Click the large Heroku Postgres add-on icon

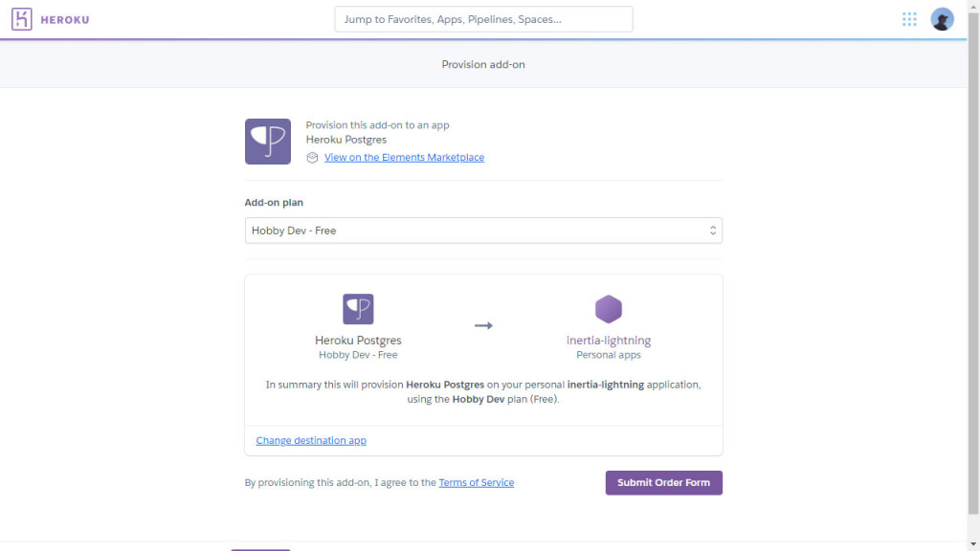point(268,142)
